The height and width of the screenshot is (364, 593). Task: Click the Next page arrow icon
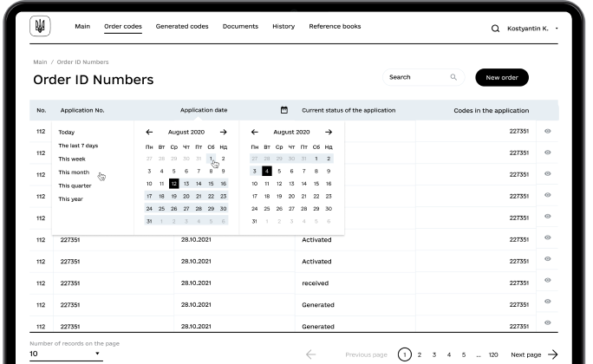553,354
